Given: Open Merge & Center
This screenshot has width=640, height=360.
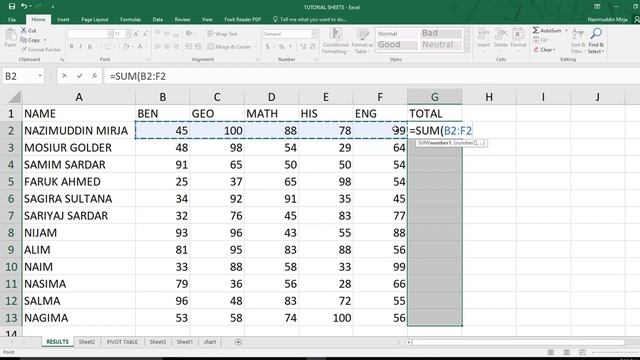Looking at the screenshot, I should (229, 47).
